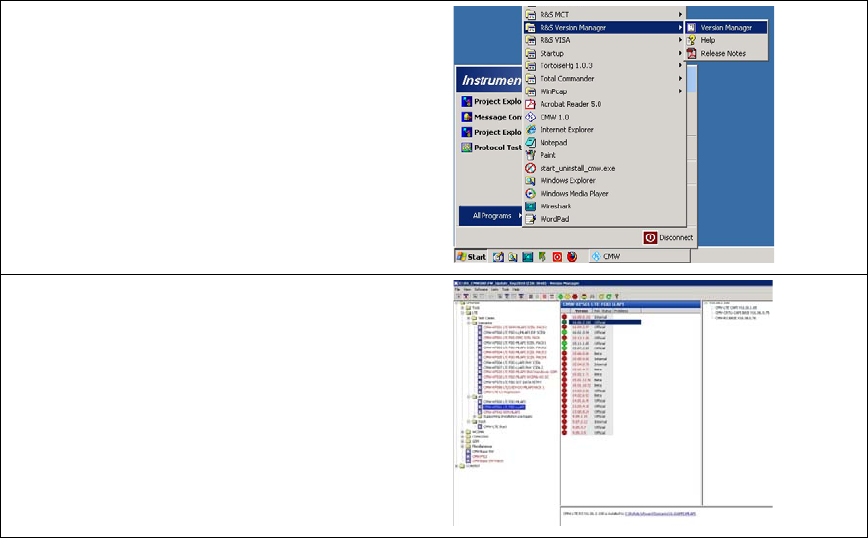Open the All Programs list

click(491, 215)
